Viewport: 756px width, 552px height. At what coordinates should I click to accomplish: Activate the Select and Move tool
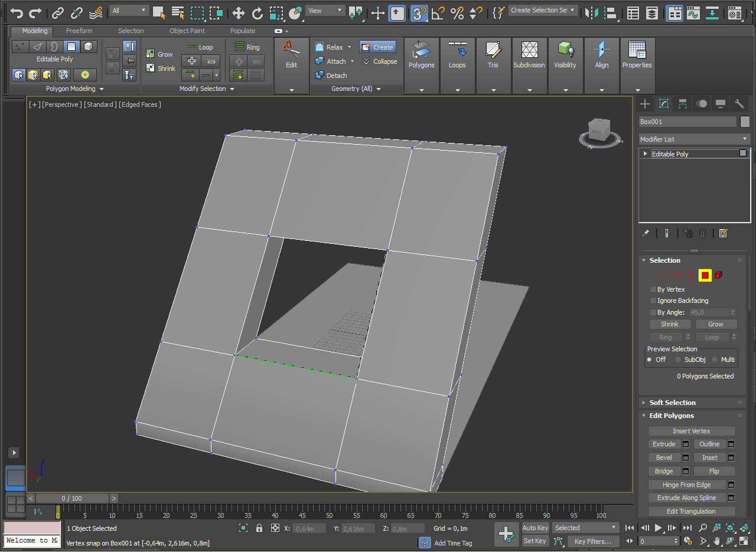coord(239,12)
